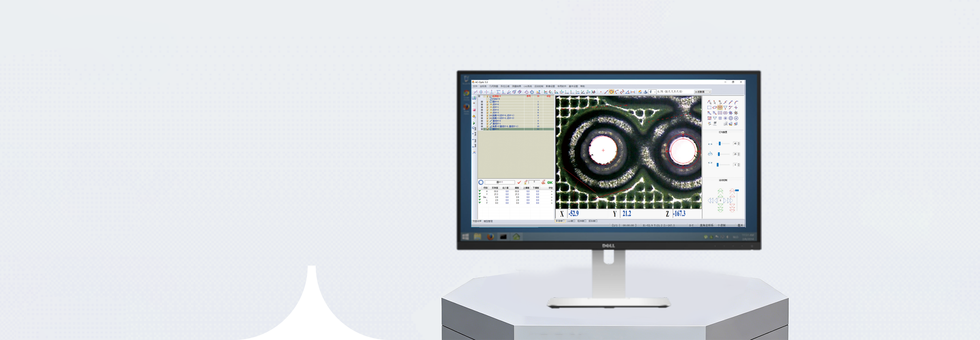980x340 pixels.
Task: Click the green play button in left sidebar
Action: 474,123
